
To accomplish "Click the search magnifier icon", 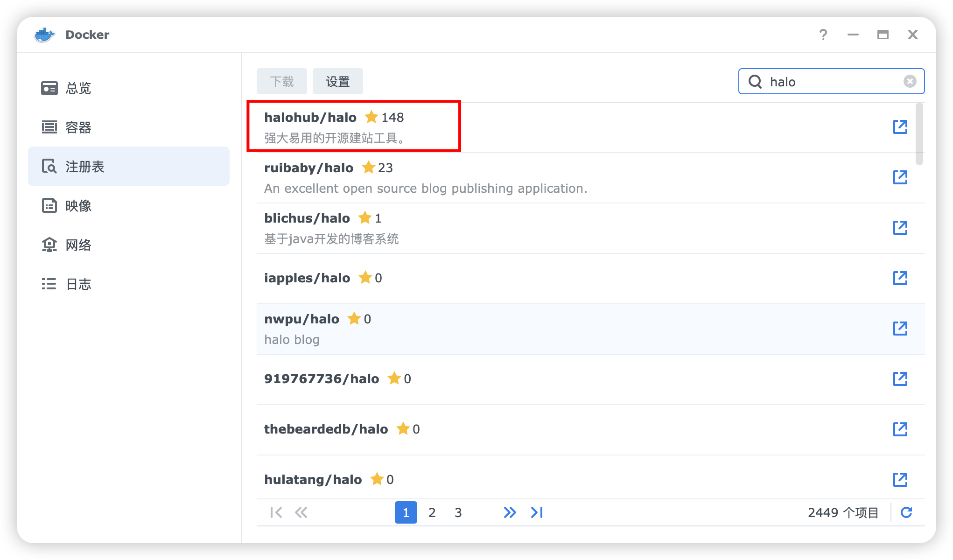I will pyautogui.click(x=755, y=82).
